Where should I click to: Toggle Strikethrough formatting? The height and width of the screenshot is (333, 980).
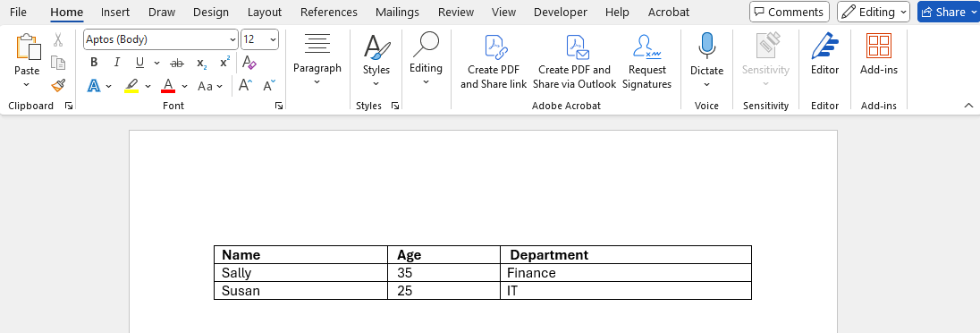pos(178,63)
